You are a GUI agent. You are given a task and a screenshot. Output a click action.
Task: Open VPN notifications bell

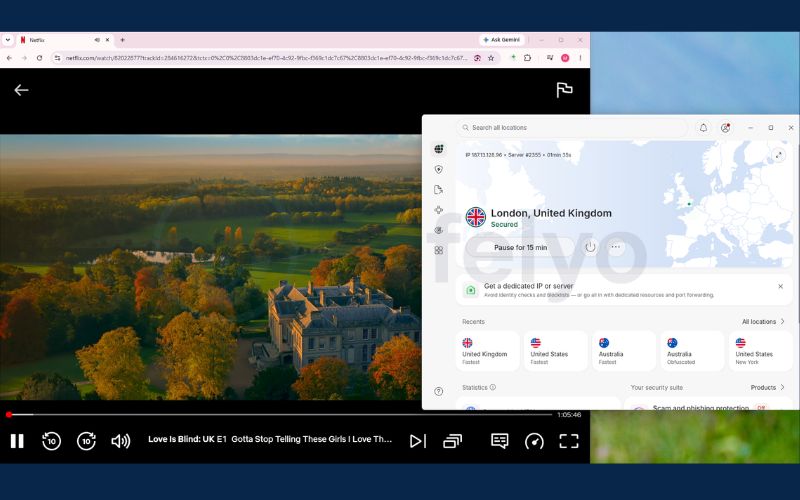pos(703,128)
